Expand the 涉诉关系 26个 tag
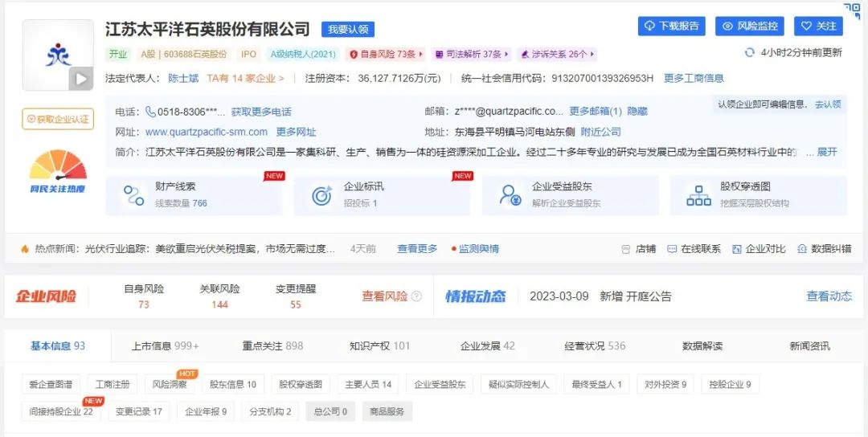This screenshot has width=868, height=437. 557,54
